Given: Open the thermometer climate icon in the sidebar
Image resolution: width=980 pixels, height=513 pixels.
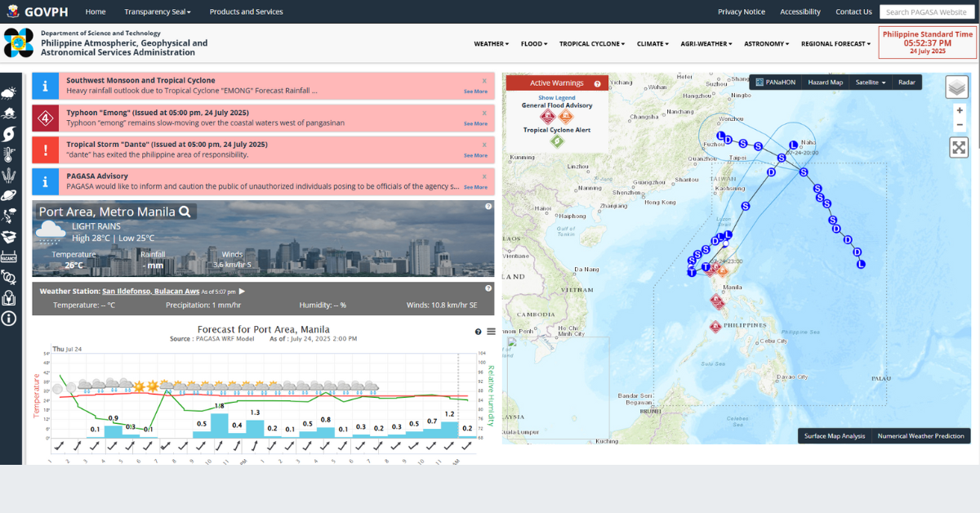Looking at the screenshot, I should [x=11, y=154].
